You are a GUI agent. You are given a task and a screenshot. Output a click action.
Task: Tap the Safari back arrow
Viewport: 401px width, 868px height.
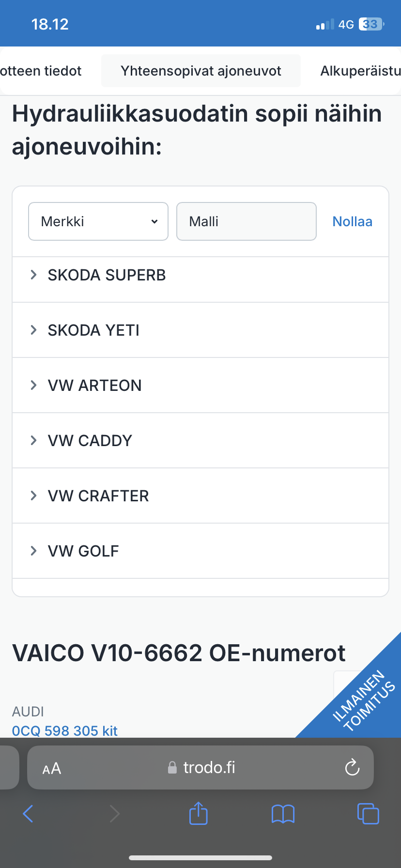pyautogui.click(x=28, y=814)
